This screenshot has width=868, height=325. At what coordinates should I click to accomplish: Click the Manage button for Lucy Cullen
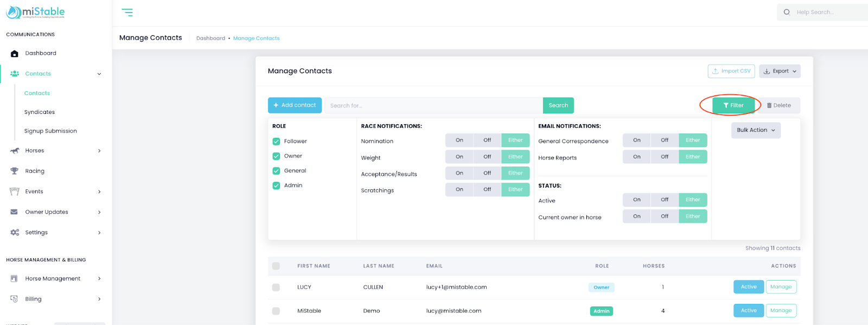coord(781,287)
